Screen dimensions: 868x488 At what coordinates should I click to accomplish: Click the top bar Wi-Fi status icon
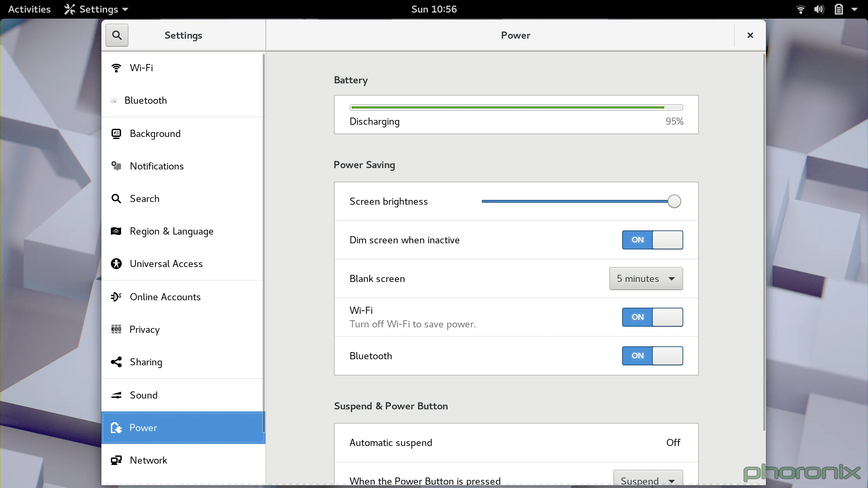(x=801, y=9)
